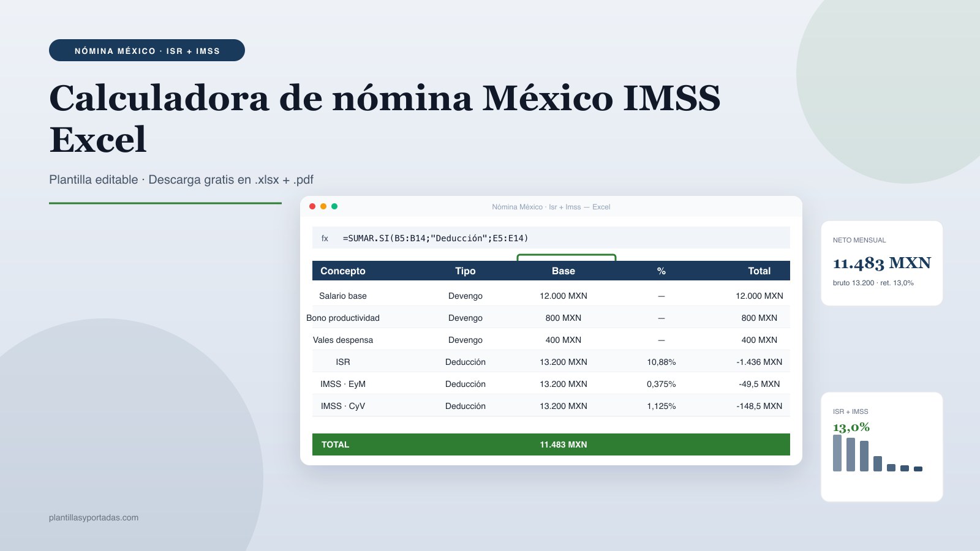The image size is (980, 551).
Task: Click the % column header
Action: [661, 271]
